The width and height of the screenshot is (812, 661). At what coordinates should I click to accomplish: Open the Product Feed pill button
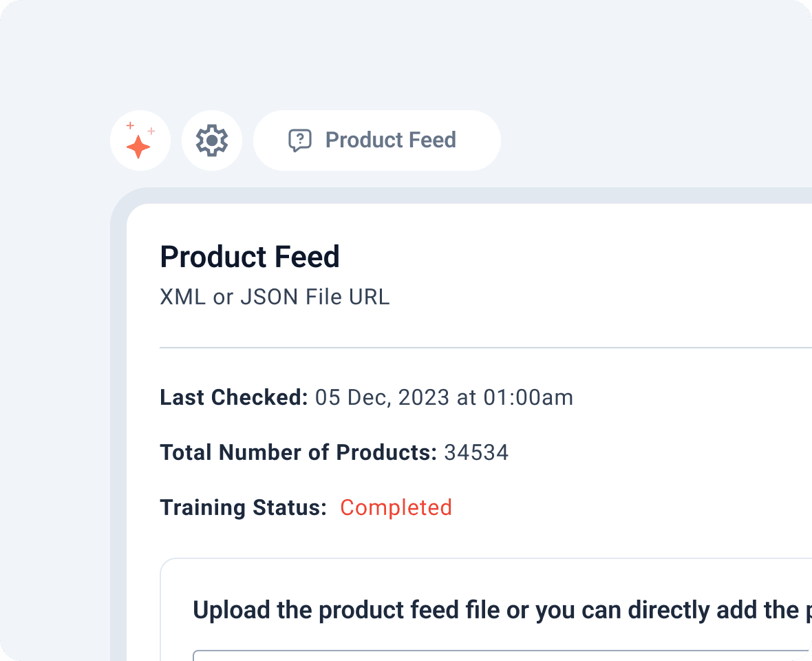coord(377,140)
